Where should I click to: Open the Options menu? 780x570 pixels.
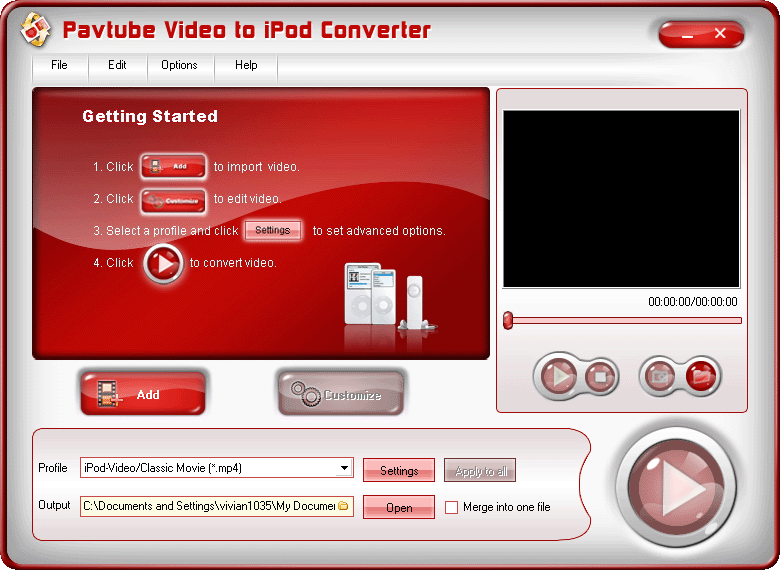click(x=179, y=66)
